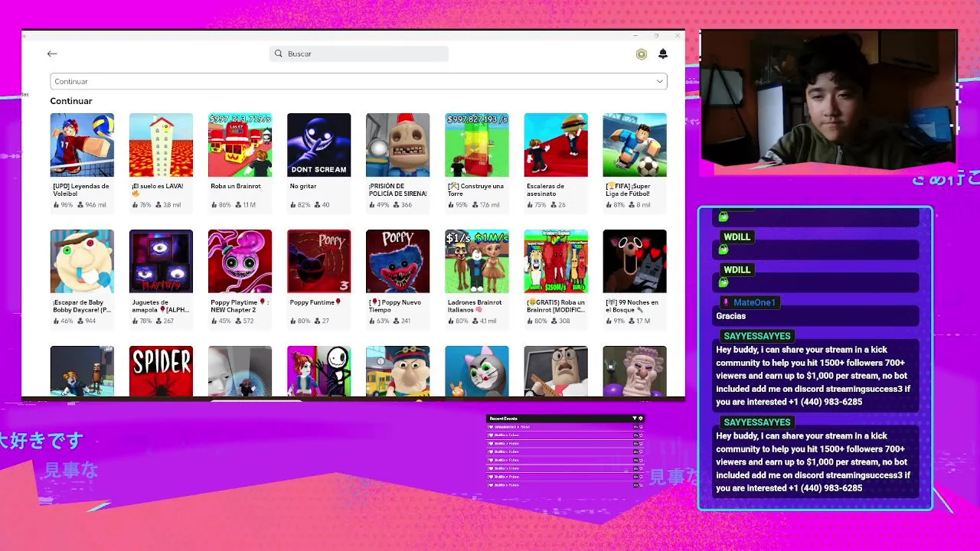980x551 pixels.
Task: Open the GRATIS Roba un Brainrot thumbnail
Action: [x=556, y=261]
